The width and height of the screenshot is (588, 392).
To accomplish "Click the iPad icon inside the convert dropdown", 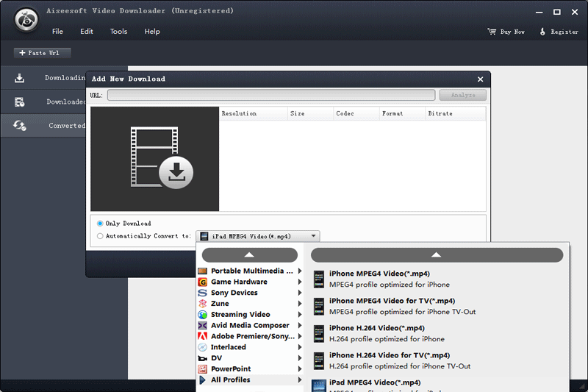I will click(204, 236).
